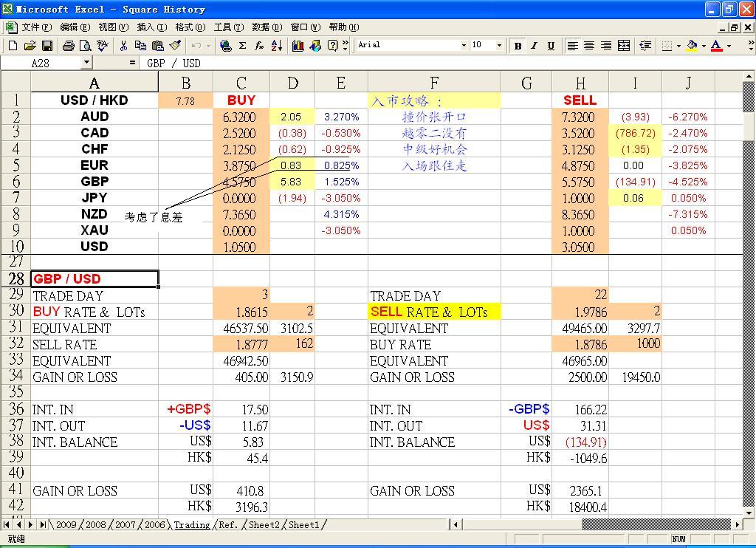
Task: Copy selection using the Copy icon
Action: 140,45
